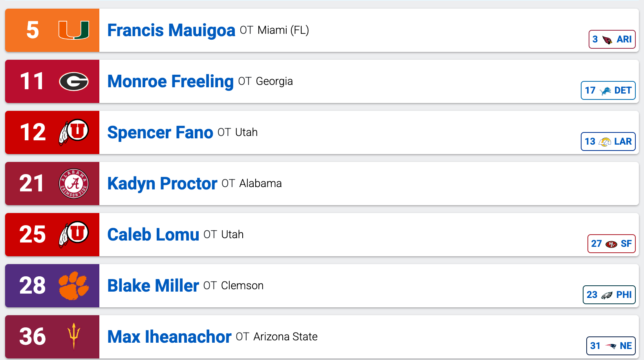Click the Utah logo beside rank 25

[74, 235]
